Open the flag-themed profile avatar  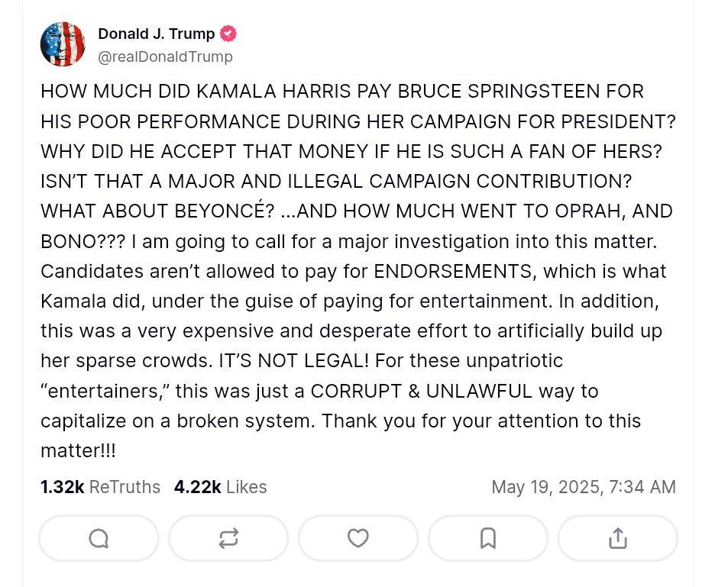point(63,44)
